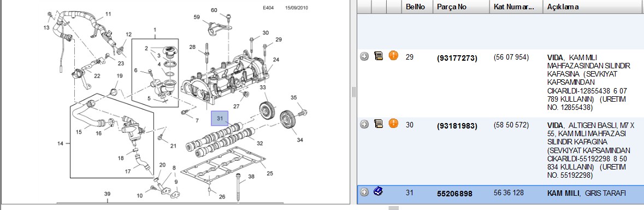This screenshot has height=210, width=644.
Task: Click row number 30 in BelNo column
Action: tap(410, 125)
